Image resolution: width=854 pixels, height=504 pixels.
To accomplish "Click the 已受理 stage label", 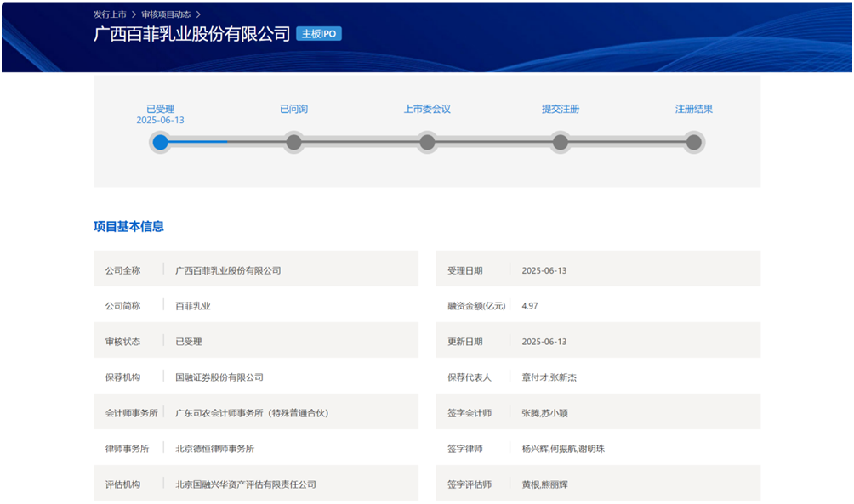I will coord(160,109).
